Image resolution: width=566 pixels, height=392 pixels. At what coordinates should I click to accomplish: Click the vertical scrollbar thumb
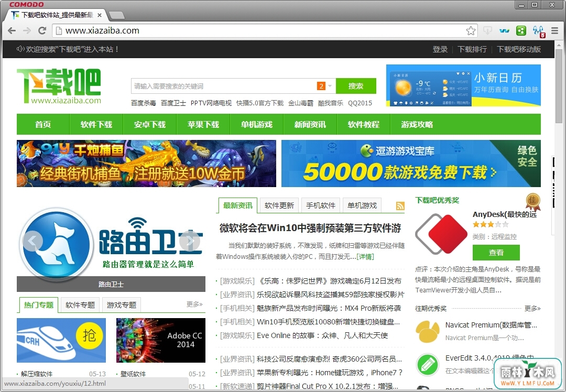(559, 86)
